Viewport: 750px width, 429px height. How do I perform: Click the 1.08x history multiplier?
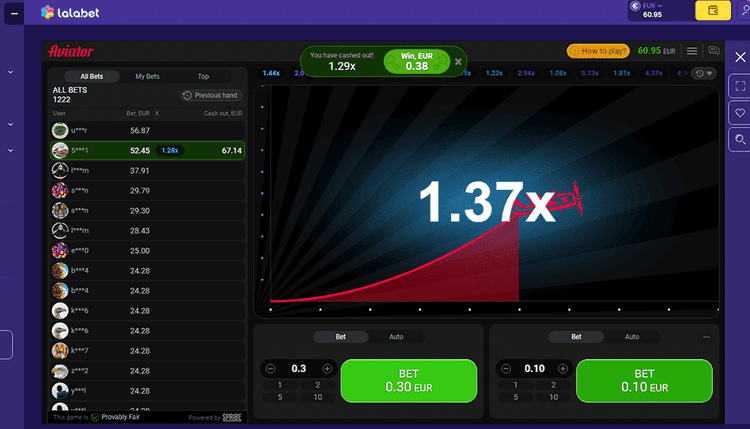pyautogui.click(x=558, y=73)
